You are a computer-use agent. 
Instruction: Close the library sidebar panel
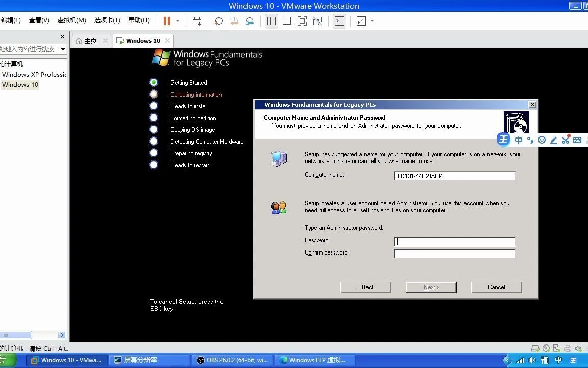click(63, 36)
